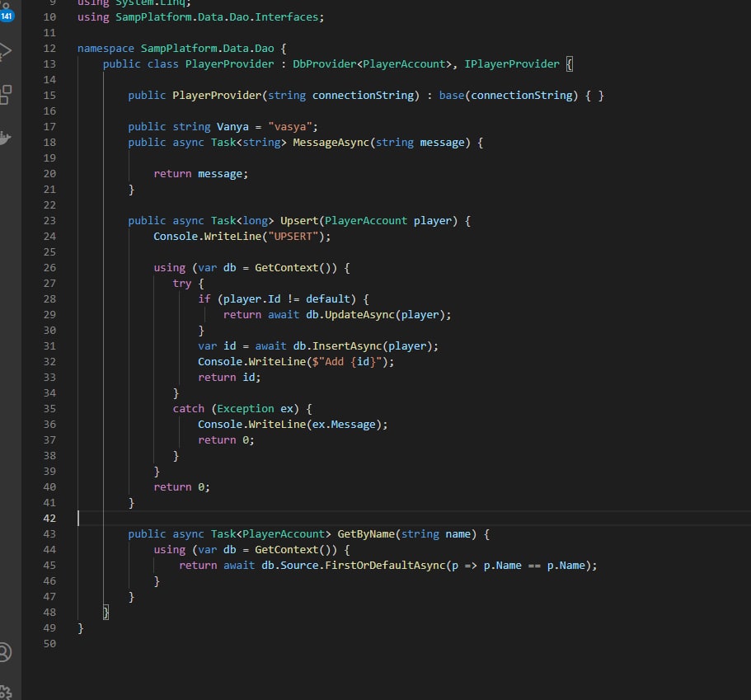Open the Run and Debug view
Image resolution: width=751 pixels, height=700 pixels.
click(5, 52)
